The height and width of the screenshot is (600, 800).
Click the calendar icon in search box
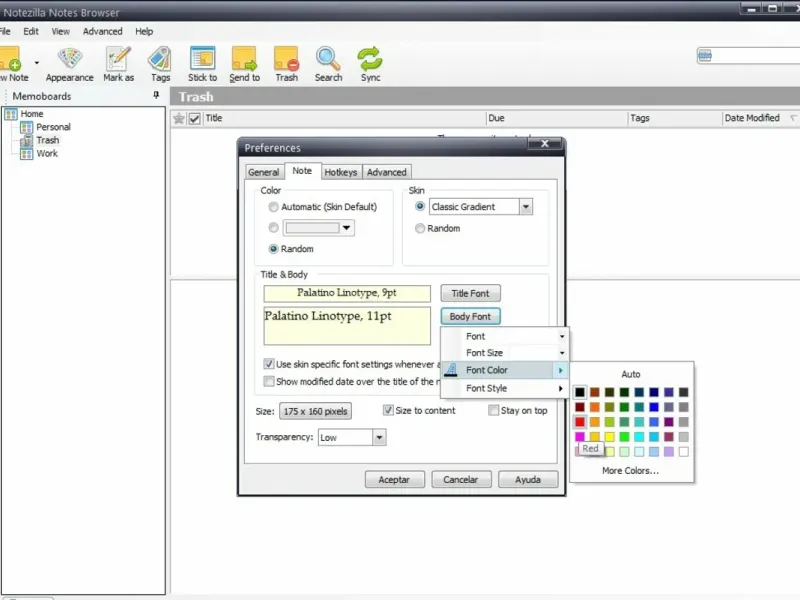[x=705, y=56]
